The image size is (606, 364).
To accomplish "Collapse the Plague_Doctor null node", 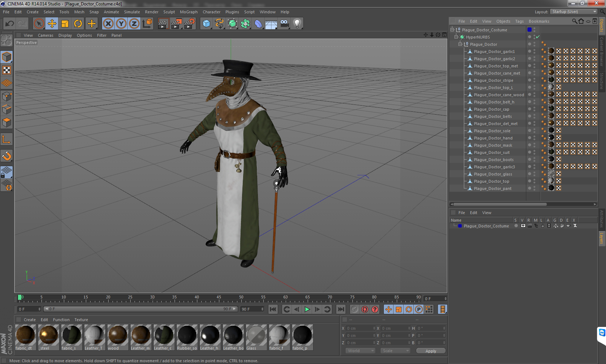I will coord(460,44).
